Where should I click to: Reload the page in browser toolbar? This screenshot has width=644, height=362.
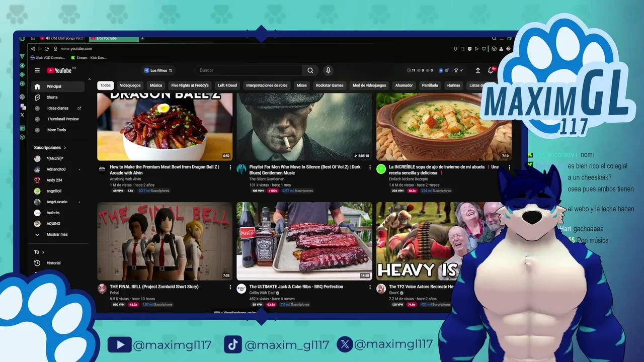[x=47, y=49]
